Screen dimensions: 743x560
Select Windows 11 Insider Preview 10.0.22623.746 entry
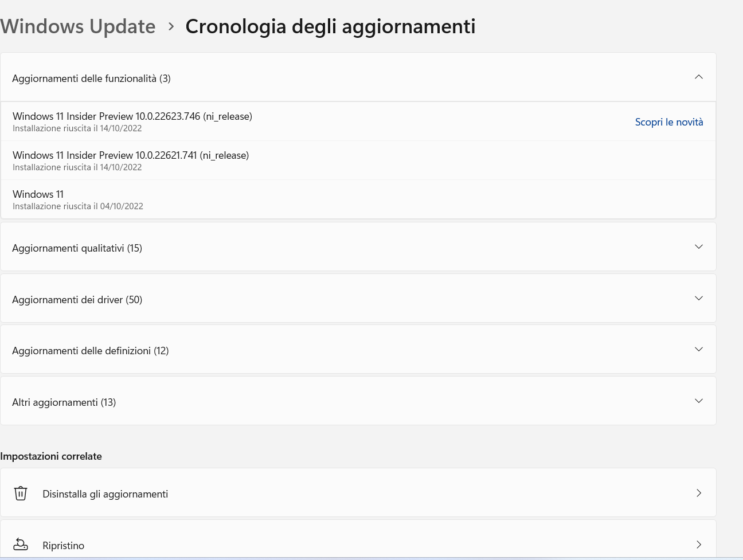132,116
